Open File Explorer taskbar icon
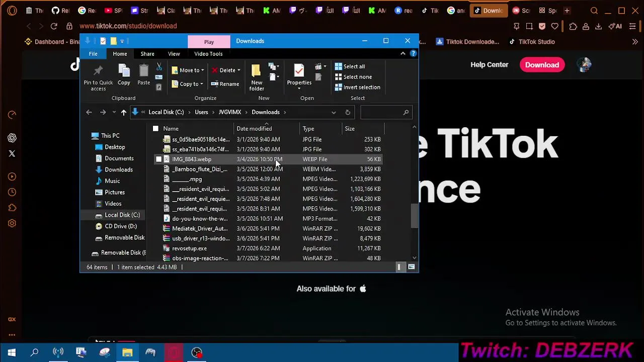Screen dimensions: 644x362 pos(127,352)
